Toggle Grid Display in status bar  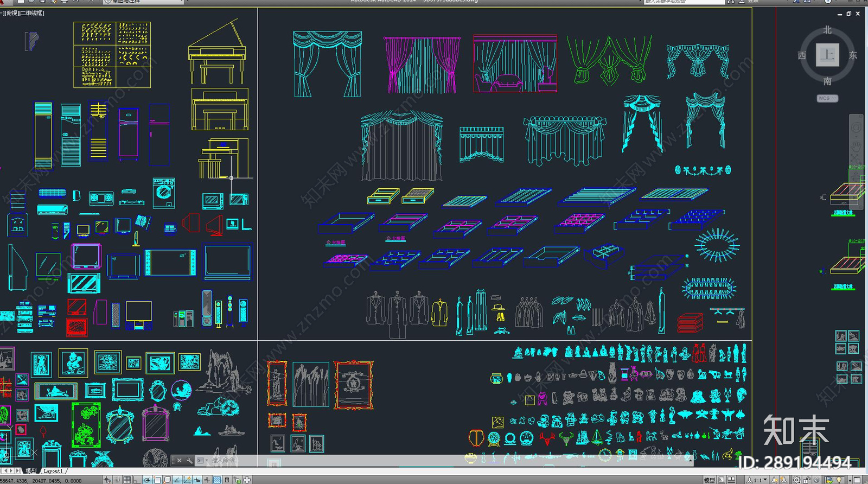126,480
